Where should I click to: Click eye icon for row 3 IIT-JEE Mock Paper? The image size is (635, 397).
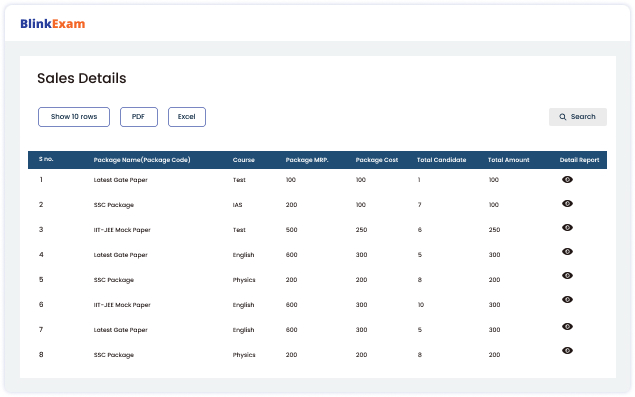tap(567, 228)
